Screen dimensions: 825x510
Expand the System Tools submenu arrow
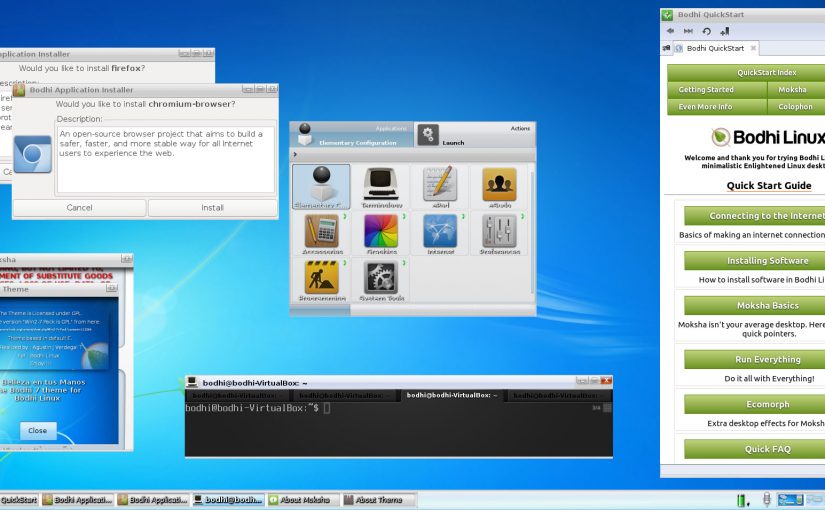coord(404,263)
